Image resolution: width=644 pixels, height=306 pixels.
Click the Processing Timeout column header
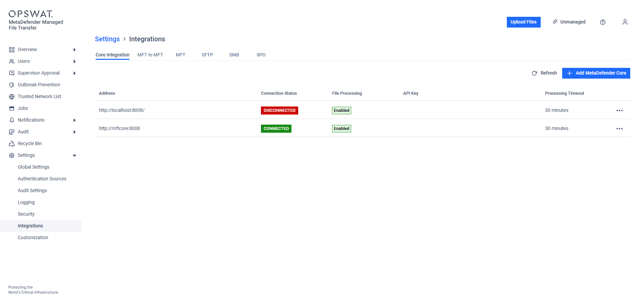(565, 93)
